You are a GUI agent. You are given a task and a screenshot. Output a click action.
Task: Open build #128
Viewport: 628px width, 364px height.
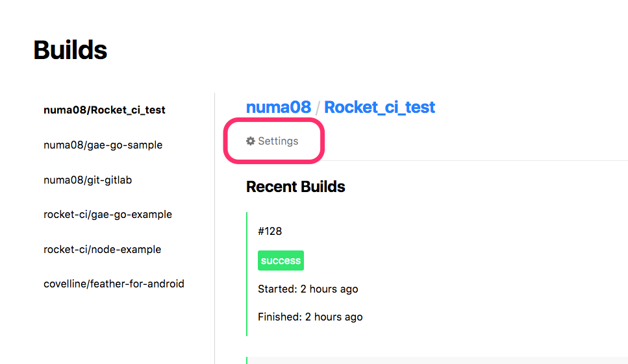pos(270,231)
